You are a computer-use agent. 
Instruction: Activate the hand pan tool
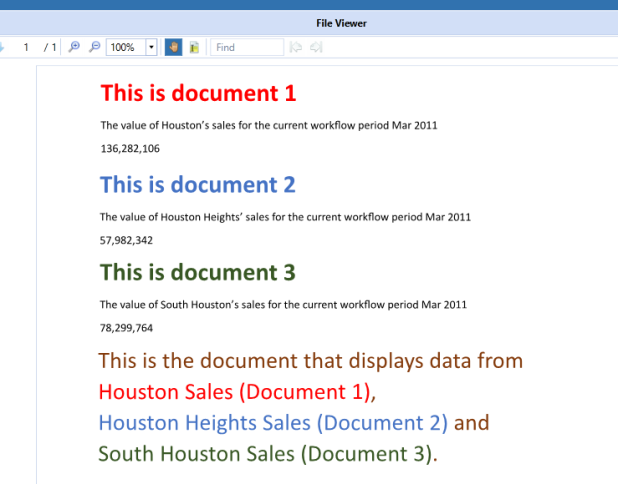[173, 47]
